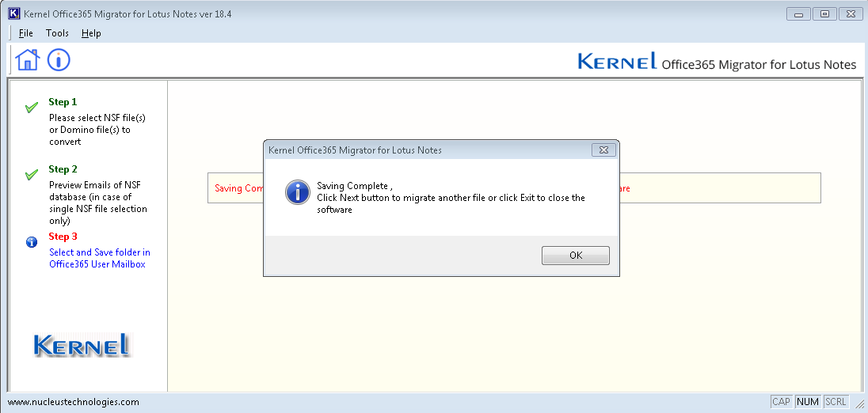Click www.nucleustechnologies.com in status bar
This screenshot has height=413, width=868.
(73, 402)
